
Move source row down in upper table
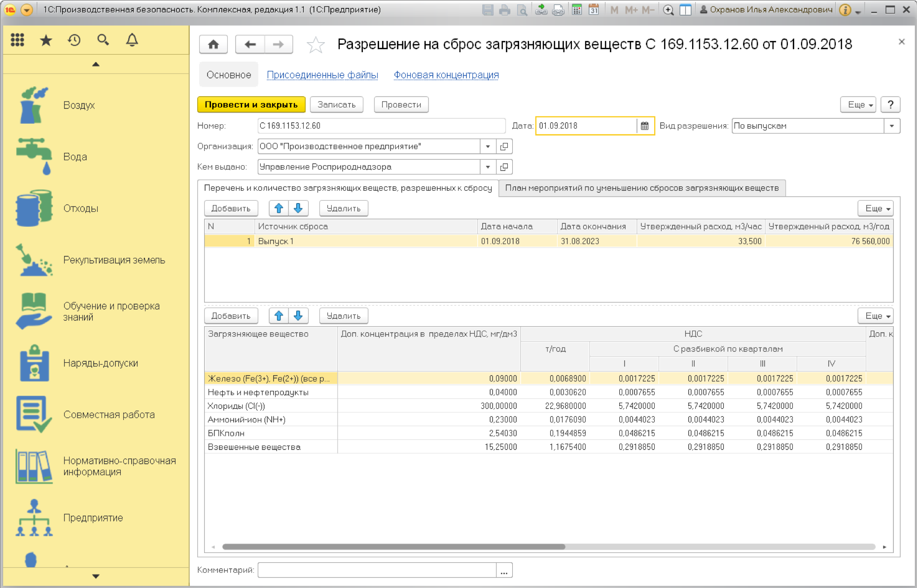point(298,208)
